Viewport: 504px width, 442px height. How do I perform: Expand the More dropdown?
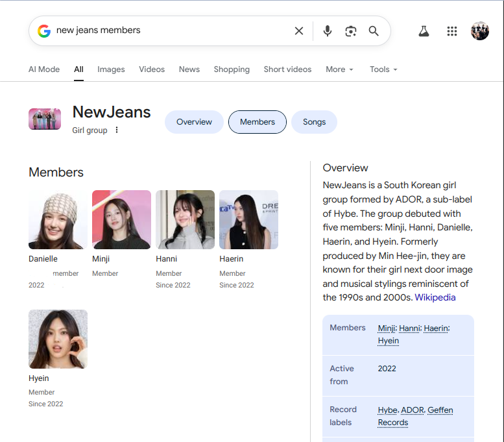[x=339, y=69]
